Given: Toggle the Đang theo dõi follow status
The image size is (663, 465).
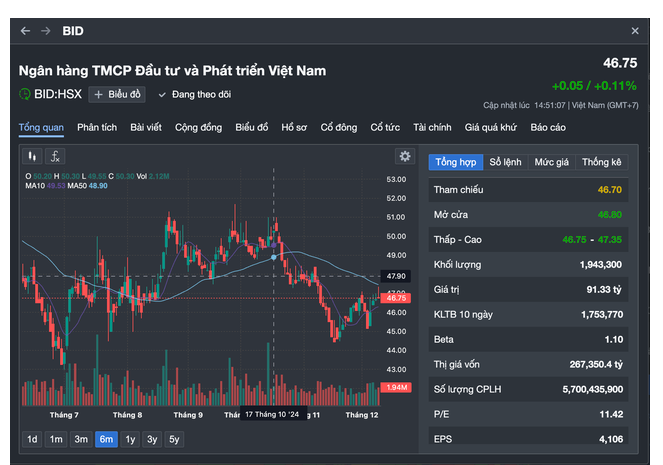Looking at the screenshot, I should click(x=195, y=94).
